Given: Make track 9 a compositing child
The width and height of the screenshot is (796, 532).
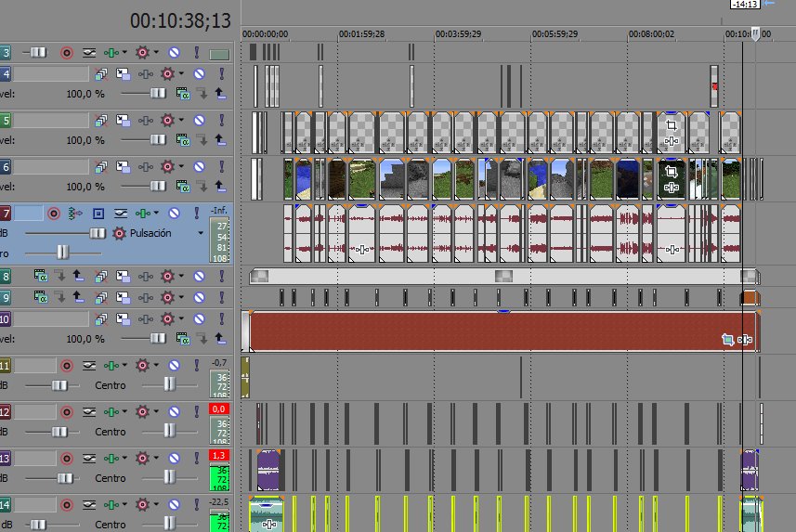Looking at the screenshot, I should [x=78, y=297].
